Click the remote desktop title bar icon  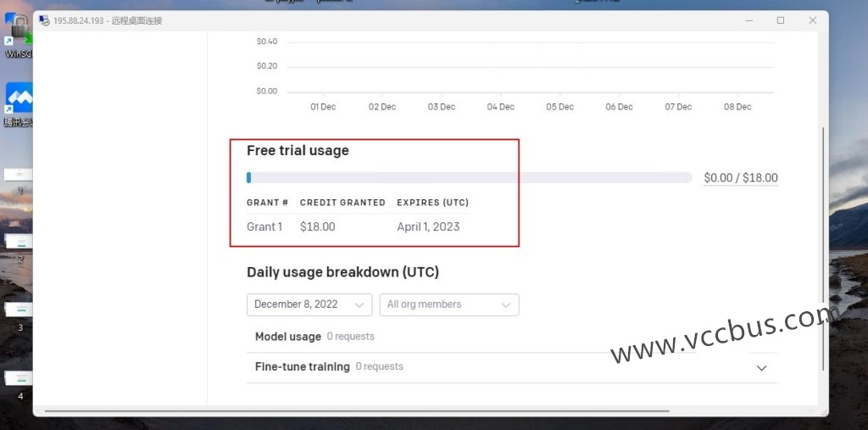43,20
